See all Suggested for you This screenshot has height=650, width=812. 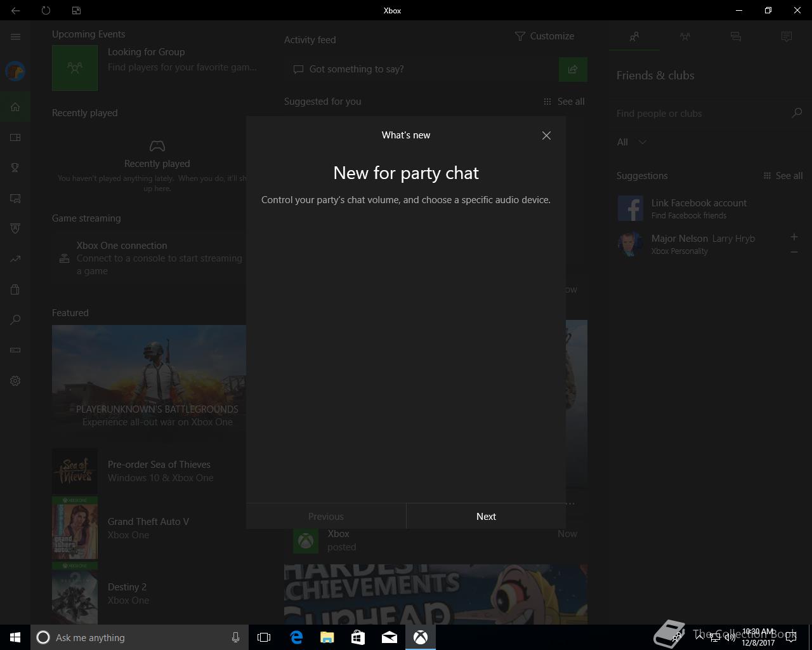pyautogui.click(x=564, y=102)
